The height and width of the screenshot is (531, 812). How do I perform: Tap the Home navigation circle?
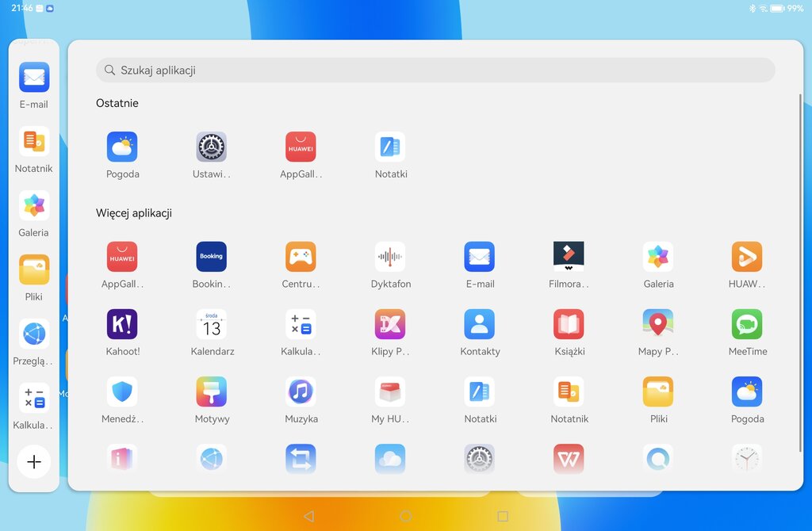tap(406, 516)
